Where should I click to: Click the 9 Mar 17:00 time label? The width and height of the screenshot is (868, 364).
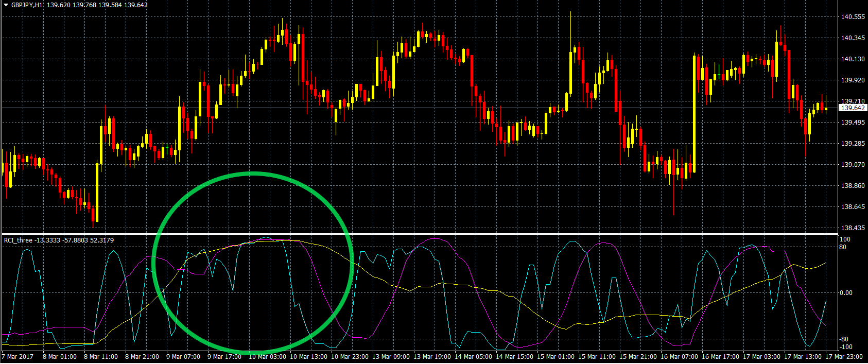pyautogui.click(x=224, y=357)
